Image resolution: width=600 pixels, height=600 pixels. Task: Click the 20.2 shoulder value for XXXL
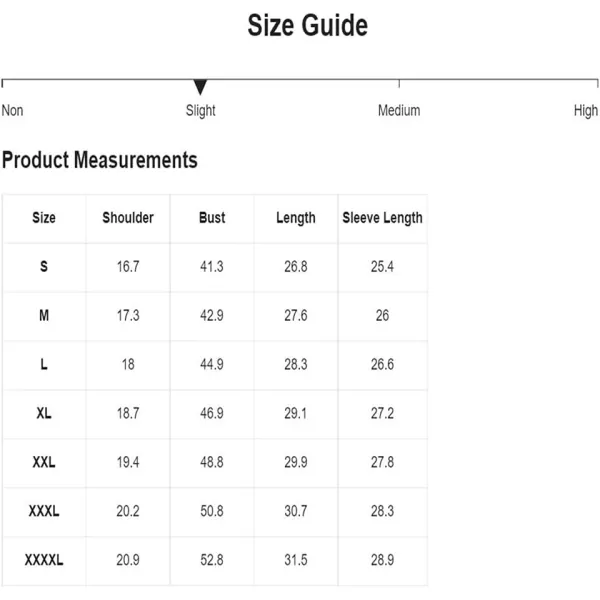128,511
